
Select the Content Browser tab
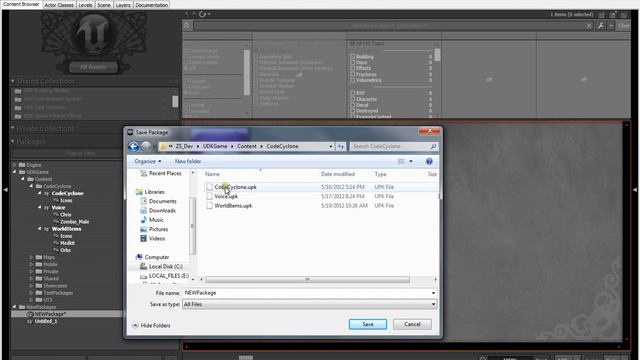click(x=21, y=4)
